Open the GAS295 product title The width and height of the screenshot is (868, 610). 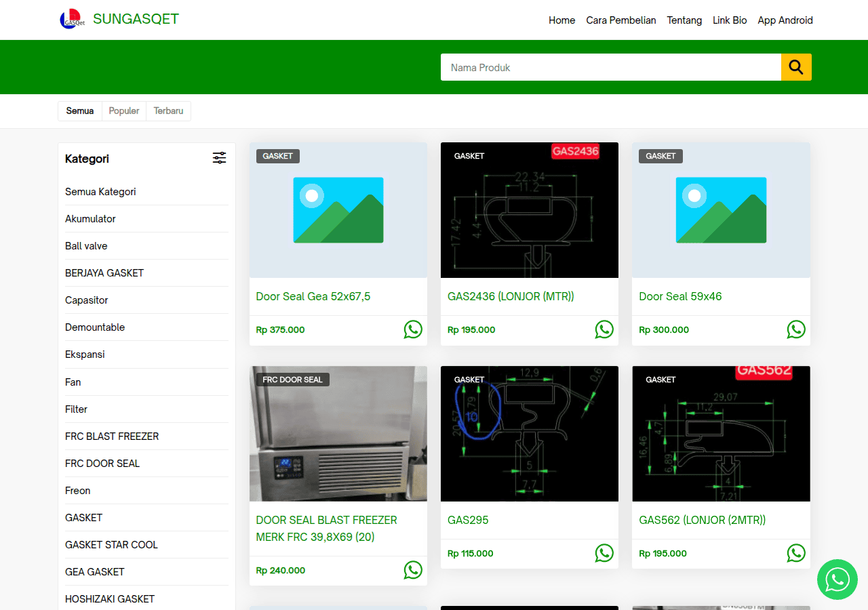coord(468,520)
